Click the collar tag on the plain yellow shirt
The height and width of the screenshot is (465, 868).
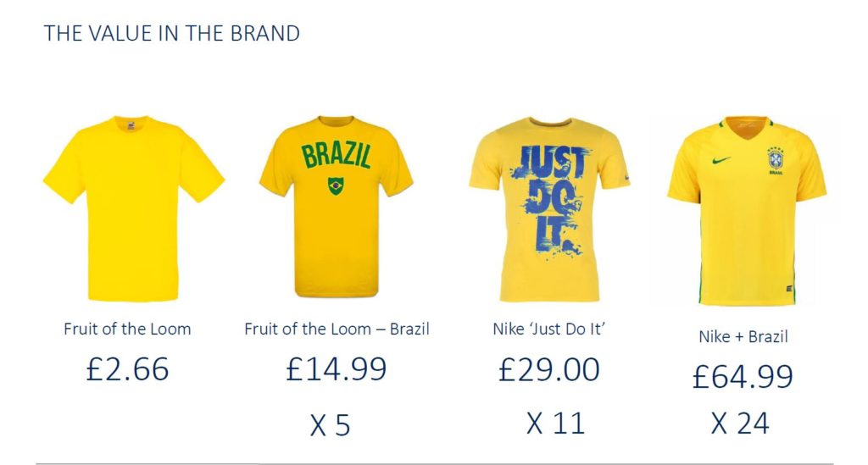coord(132,124)
